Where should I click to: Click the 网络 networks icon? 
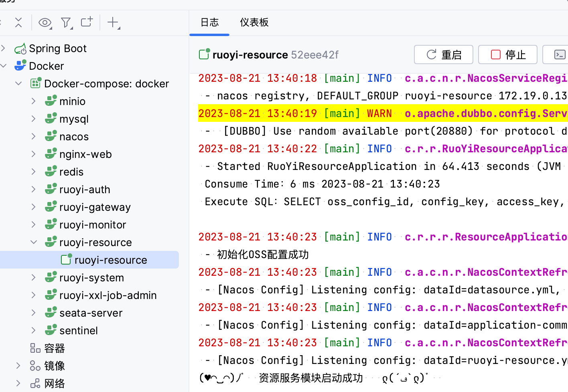pyautogui.click(x=35, y=383)
